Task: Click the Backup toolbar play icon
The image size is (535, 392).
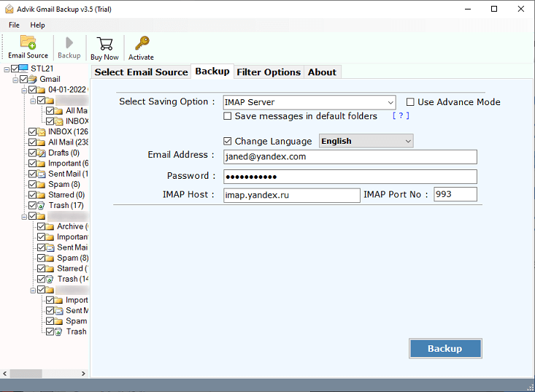Action: tap(69, 43)
